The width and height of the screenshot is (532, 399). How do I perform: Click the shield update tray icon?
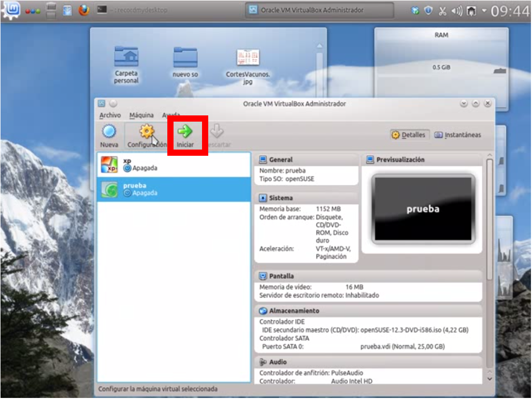[x=428, y=10]
